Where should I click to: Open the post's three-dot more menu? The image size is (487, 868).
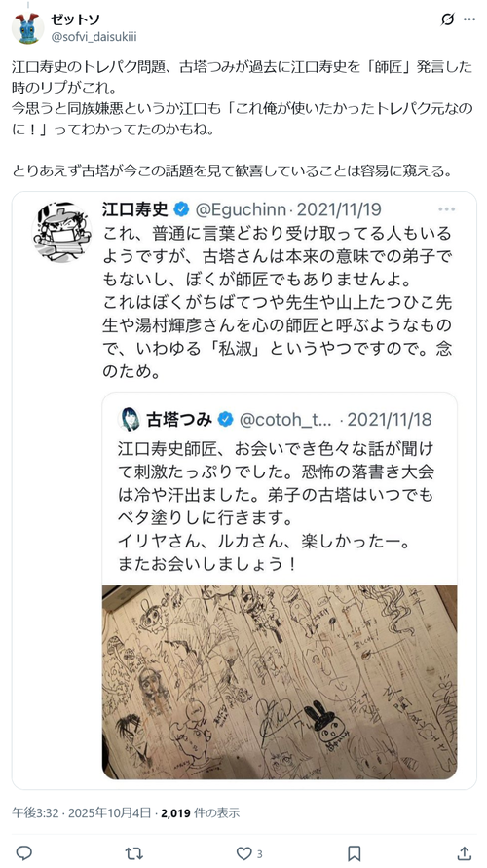469,19
